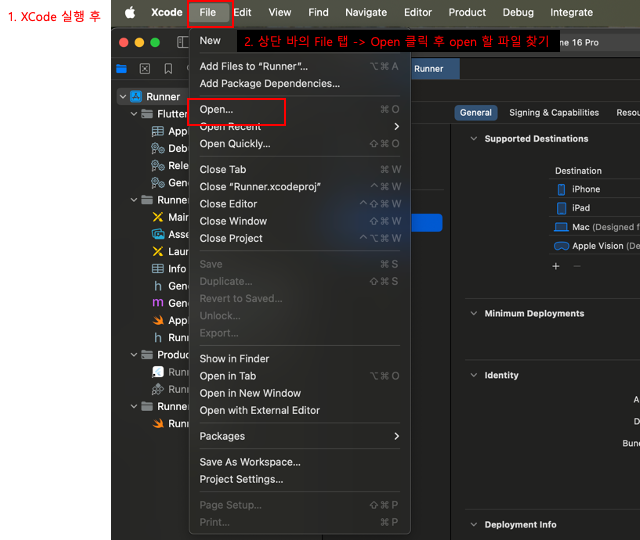
Task: Open the Product menu
Action: pyautogui.click(x=467, y=13)
